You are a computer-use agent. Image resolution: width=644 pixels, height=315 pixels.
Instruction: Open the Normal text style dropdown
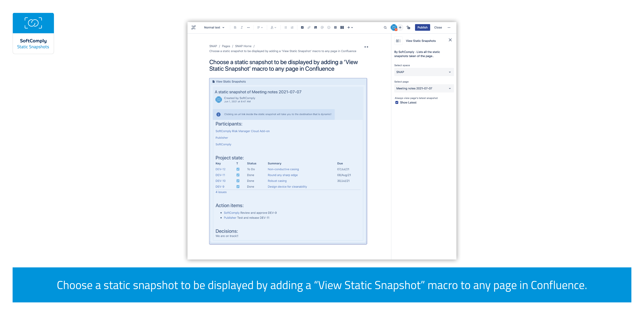[x=214, y=27]
